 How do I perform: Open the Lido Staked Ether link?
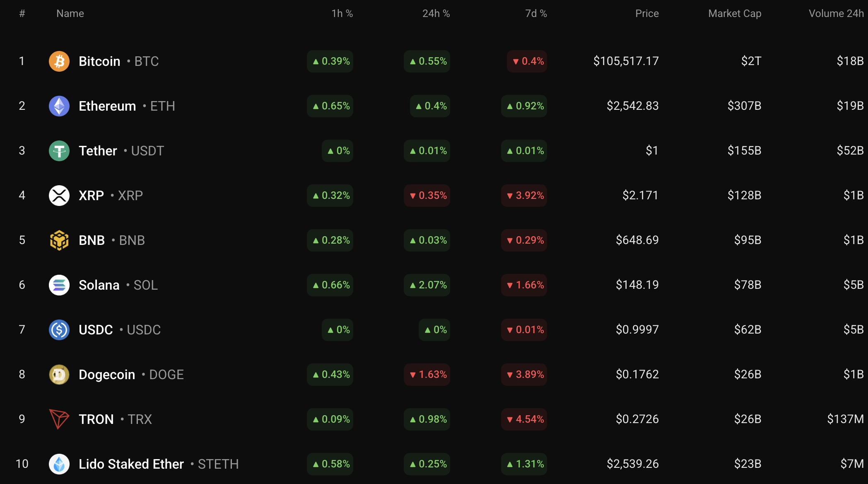point(131,464)
